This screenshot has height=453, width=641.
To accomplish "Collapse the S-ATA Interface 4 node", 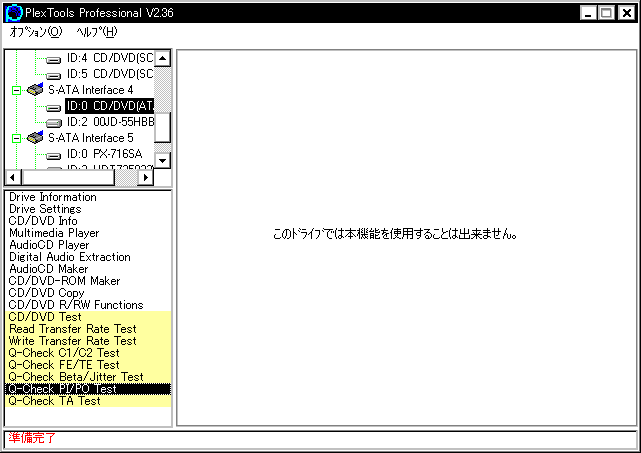I will click(16, 90).
